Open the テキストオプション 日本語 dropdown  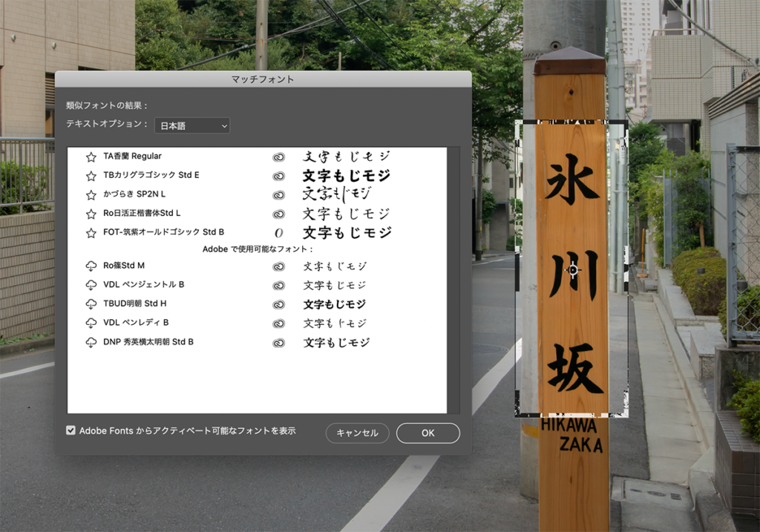click(192, 125)
